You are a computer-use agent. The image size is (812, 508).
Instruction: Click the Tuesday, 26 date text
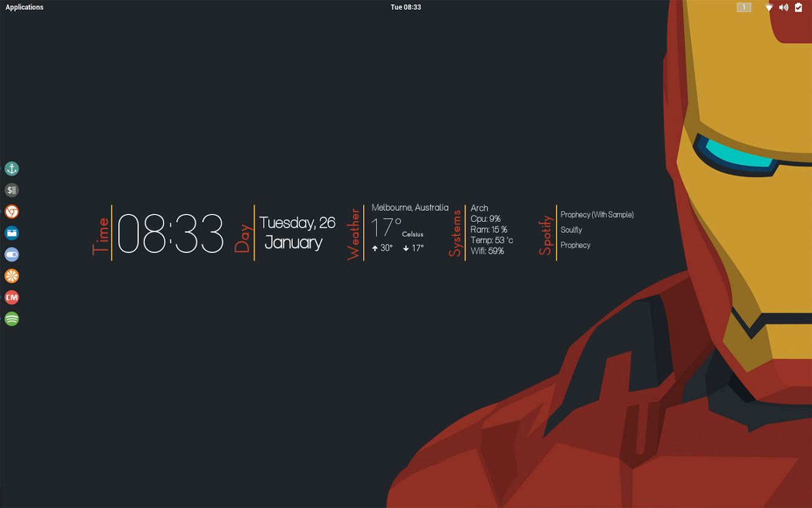coord(297,222)
